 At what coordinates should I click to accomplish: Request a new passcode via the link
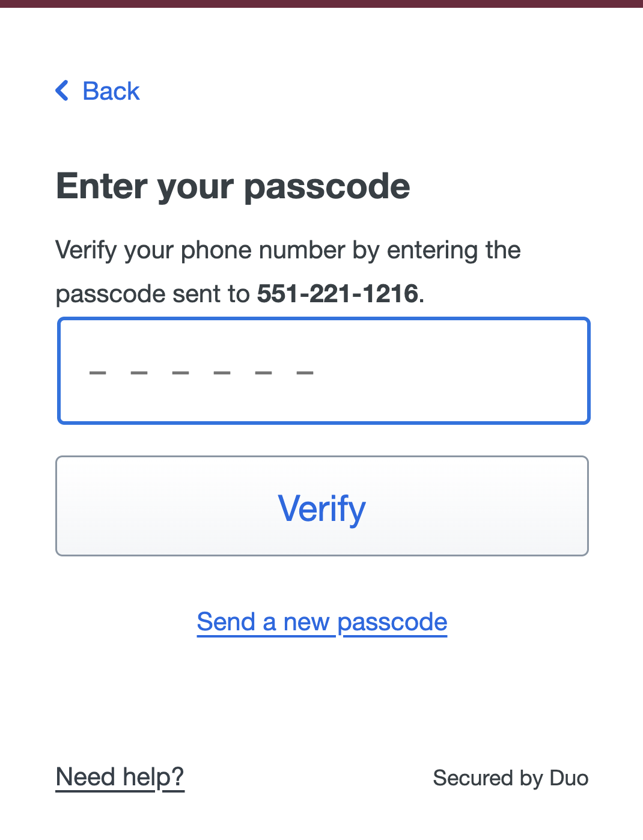point(322,622)
